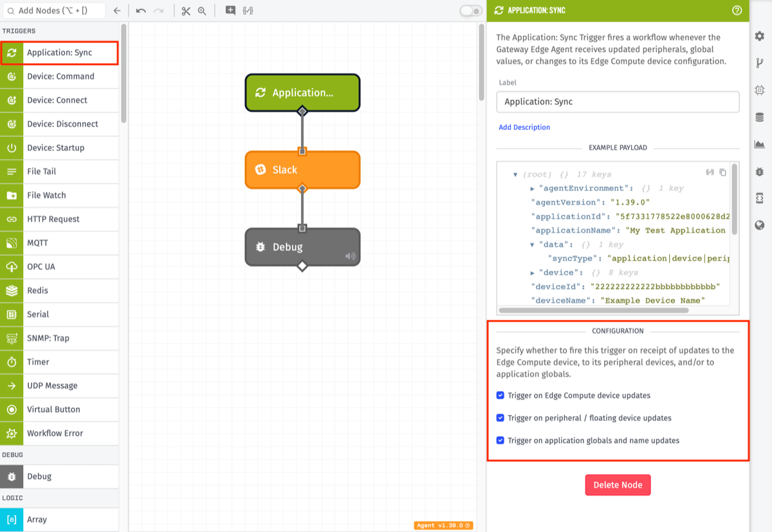Open the storage database icon in sidebar
772x532 pixels.
point(760,117)
